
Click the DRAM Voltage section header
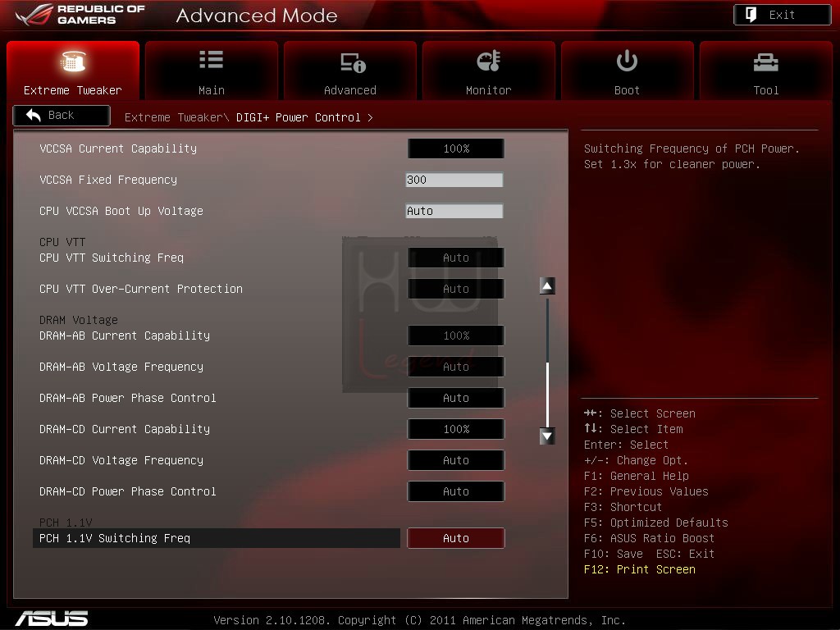pos(79,320)
